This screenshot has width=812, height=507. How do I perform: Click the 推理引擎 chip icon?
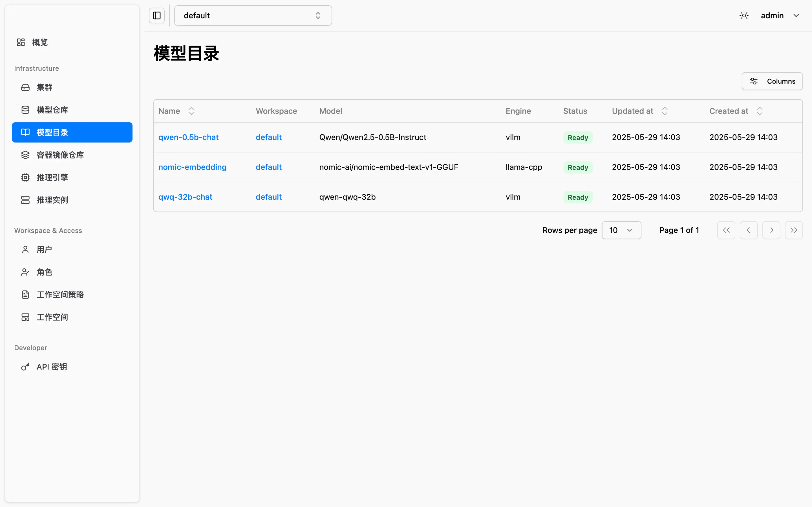[x=25, y=177]
